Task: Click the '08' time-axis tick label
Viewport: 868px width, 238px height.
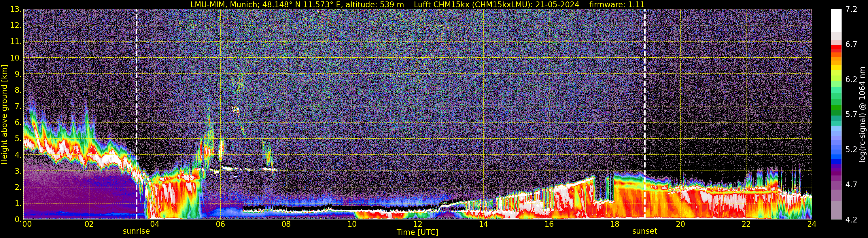Action: 286,224
